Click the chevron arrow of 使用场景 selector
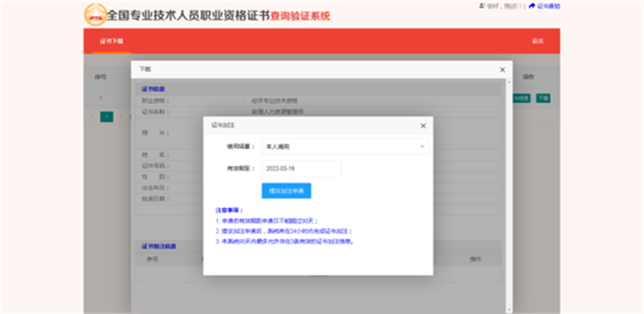The height and width of the screenshot is (314, 644). click(x=422, y=147)
